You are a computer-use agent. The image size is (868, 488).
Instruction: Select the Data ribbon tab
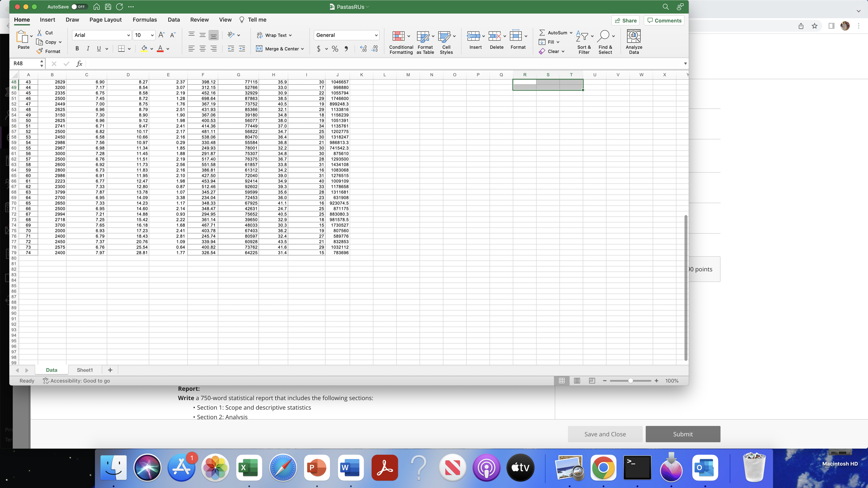tap(174, 20)
